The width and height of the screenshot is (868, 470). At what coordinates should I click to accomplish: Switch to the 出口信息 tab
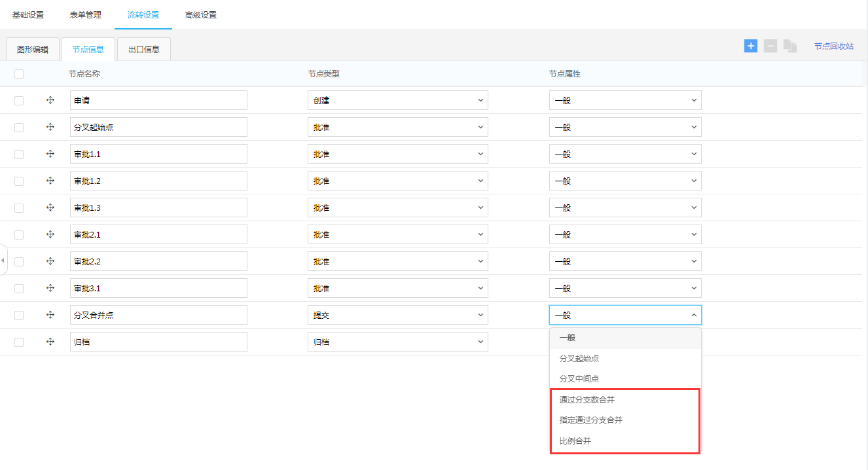(x=144, y=49)
